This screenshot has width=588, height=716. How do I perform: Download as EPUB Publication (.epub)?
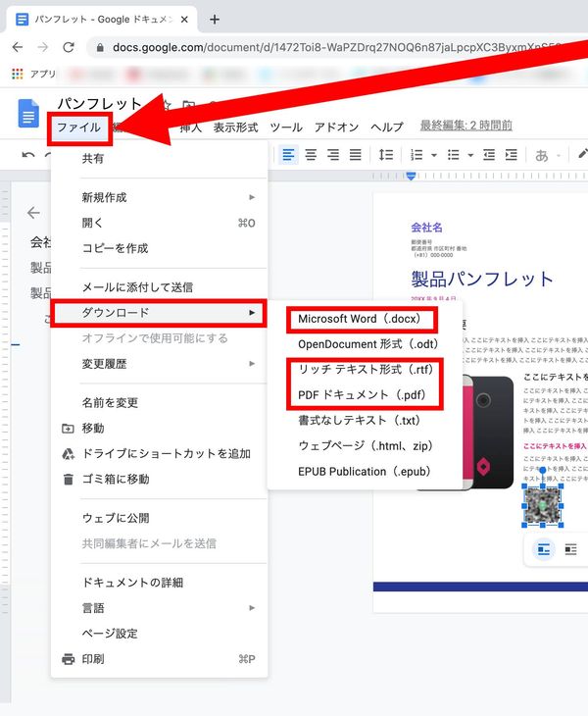click(x=365, y=472)
